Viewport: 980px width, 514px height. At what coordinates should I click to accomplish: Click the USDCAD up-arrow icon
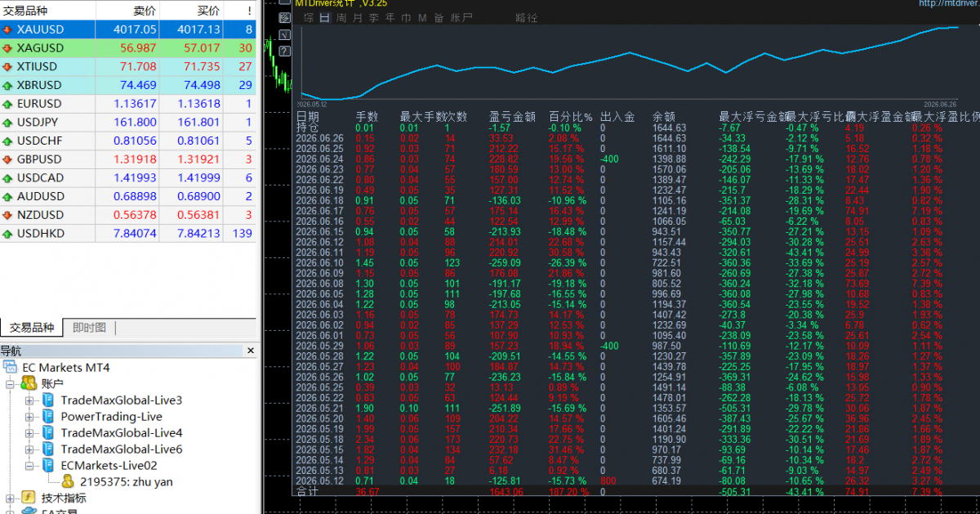(7, 178)
